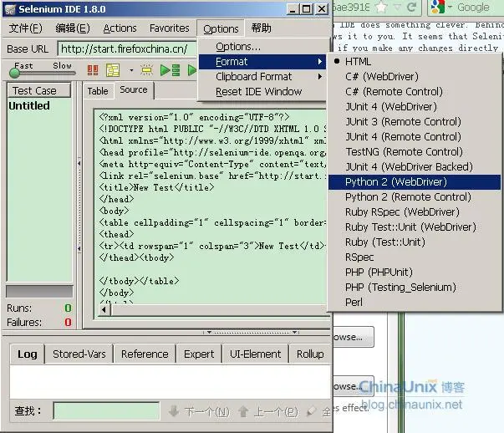504x433 pixels.
Task: Open the Actions menu
Action: [x=120, y=28]
